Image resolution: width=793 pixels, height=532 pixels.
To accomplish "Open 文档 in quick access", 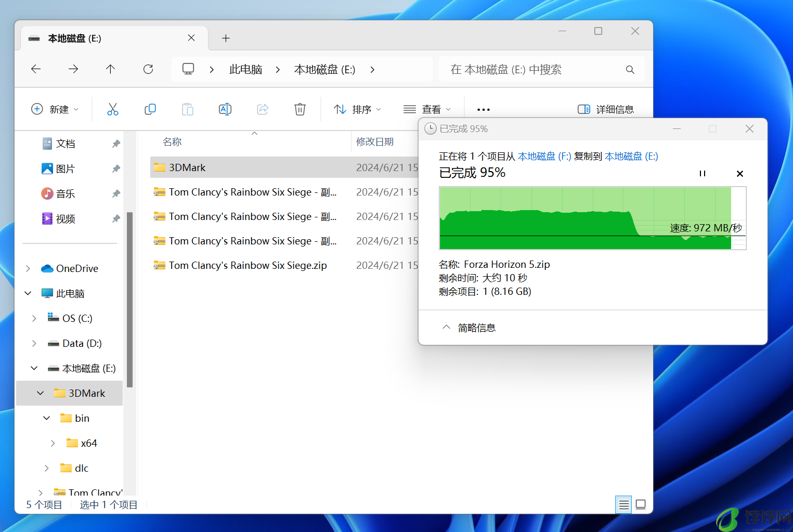I will click(66, 144).
